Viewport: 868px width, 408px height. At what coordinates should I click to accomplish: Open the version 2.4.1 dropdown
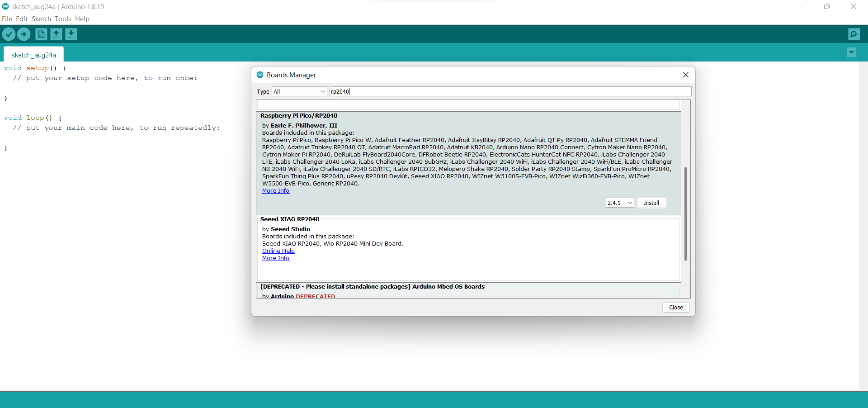(x=619, y=203)
